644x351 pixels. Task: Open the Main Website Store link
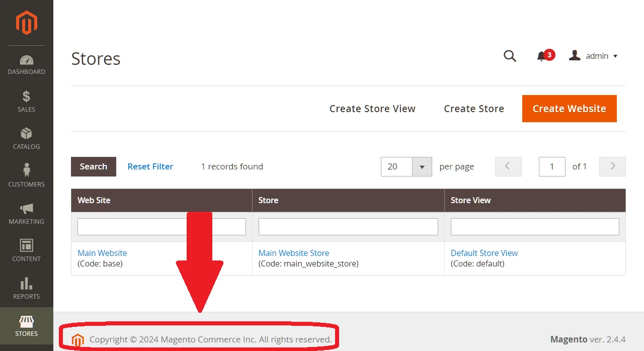click(294, 253)
